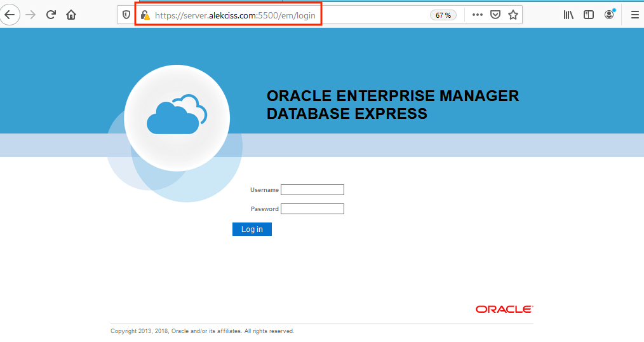Open the Firefox hamburger menu
The height and width of the screenshot is (342, 644).
click(x=634, y=15)
